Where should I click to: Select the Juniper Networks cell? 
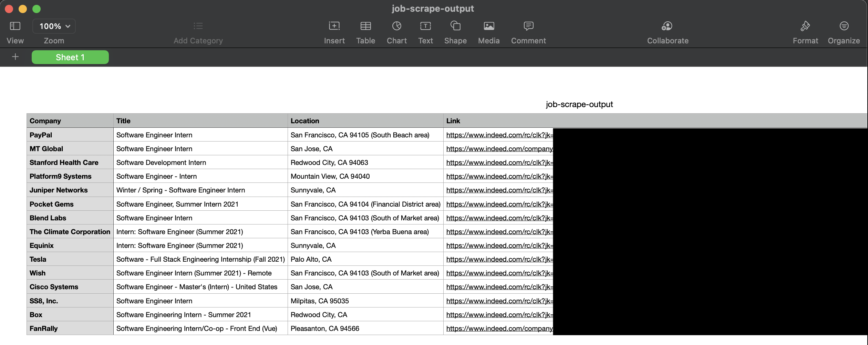pos(70,190)
